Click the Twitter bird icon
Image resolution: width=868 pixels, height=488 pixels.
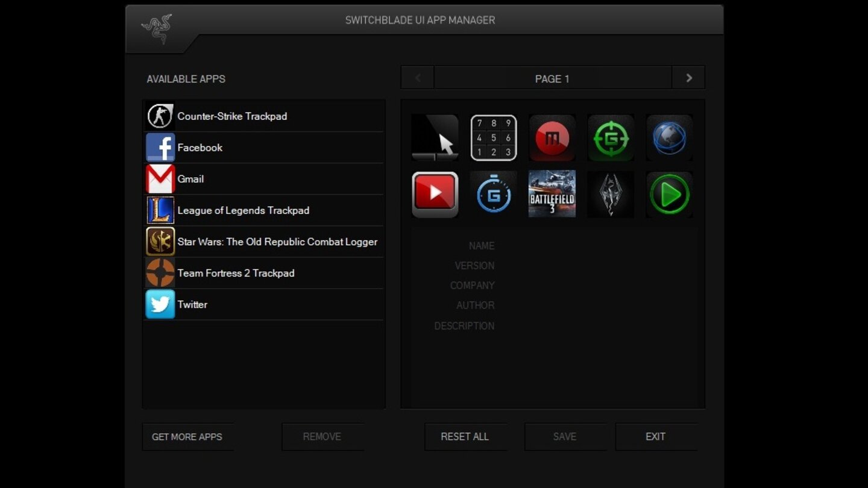(x=160, y=304)
